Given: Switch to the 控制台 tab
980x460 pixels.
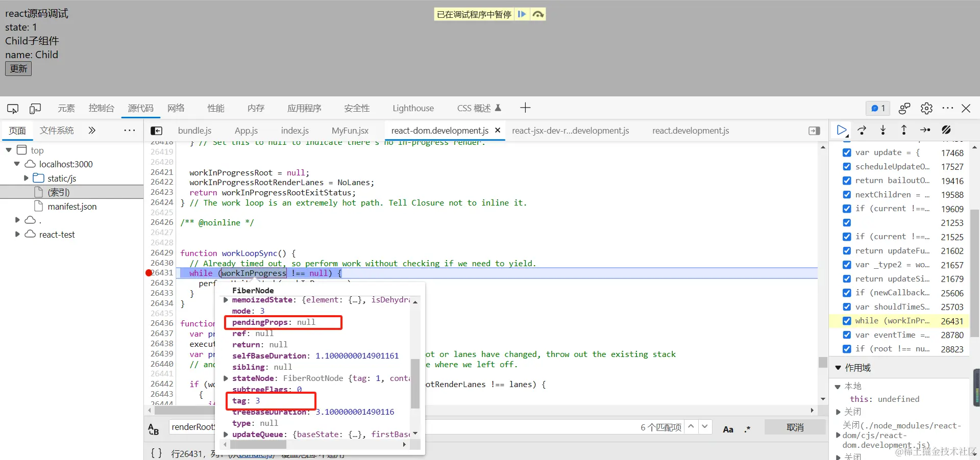Looking at the screenshot, I should tap(101, 108).
